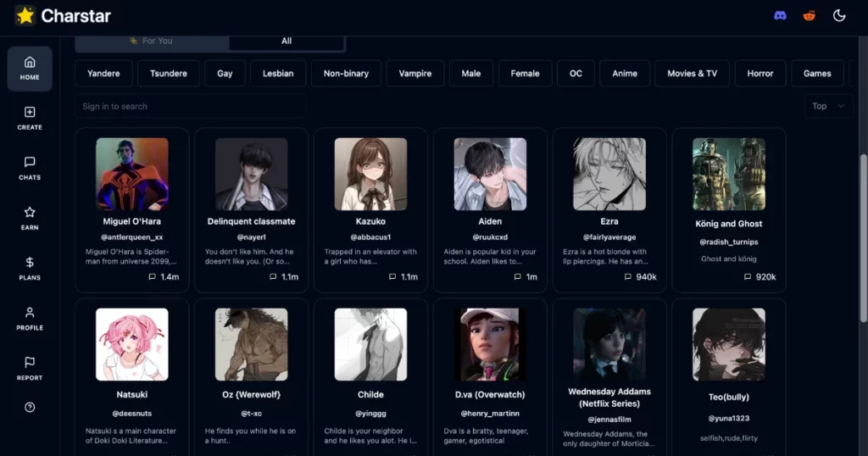The image size is (868, 456).
Task: Open the Top sort dropdown
Action: 828,106
